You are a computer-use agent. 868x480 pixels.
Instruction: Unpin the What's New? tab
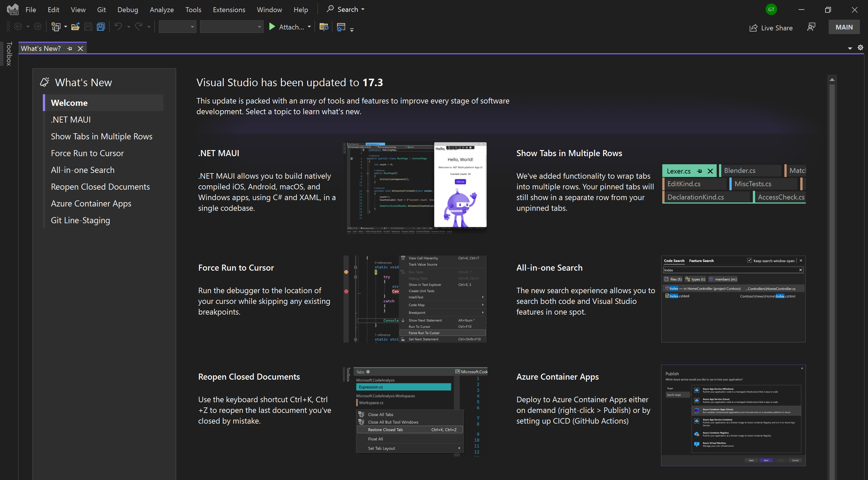click(69, 48)
